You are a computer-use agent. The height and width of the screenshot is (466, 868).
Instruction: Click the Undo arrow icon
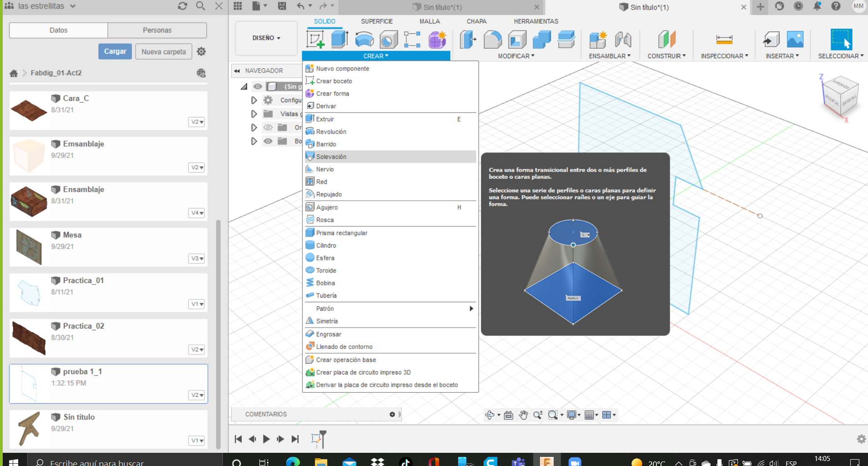[x=301, y=6]
